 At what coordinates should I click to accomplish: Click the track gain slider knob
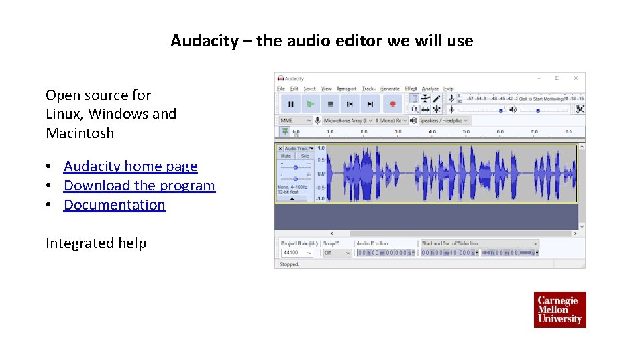tap(295, 167)
